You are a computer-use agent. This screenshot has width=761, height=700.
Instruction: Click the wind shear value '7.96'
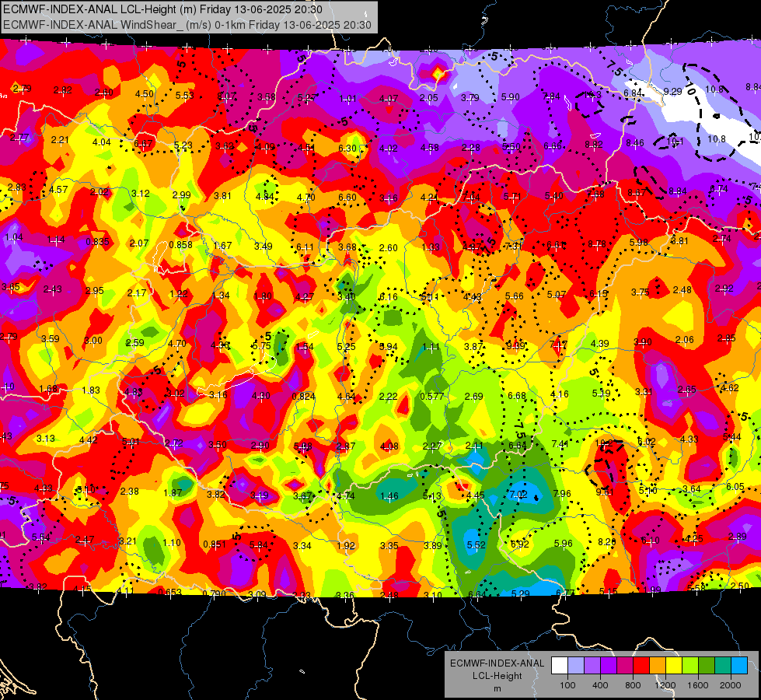562,494
